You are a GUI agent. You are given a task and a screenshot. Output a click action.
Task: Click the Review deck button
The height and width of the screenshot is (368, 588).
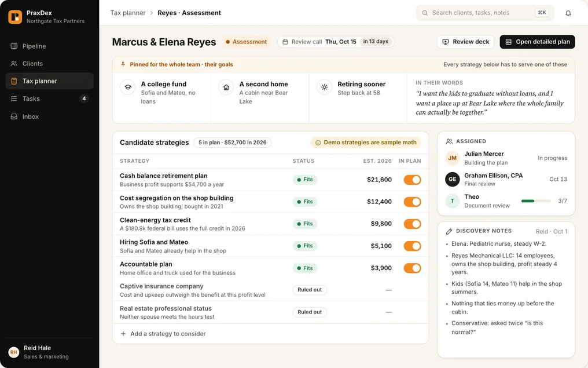(465, 42)
